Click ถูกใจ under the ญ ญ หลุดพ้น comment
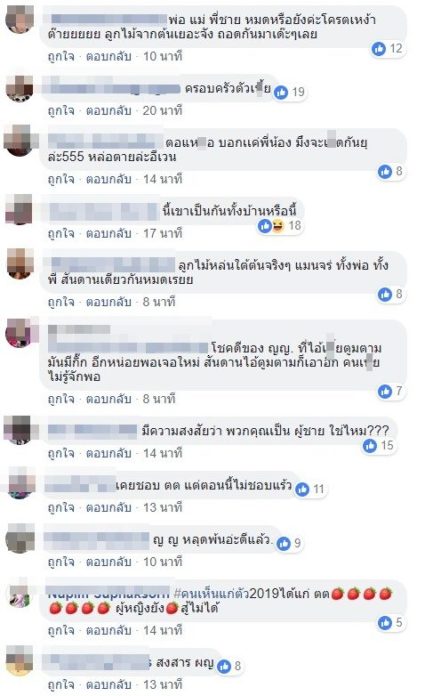 coord(61,562)
